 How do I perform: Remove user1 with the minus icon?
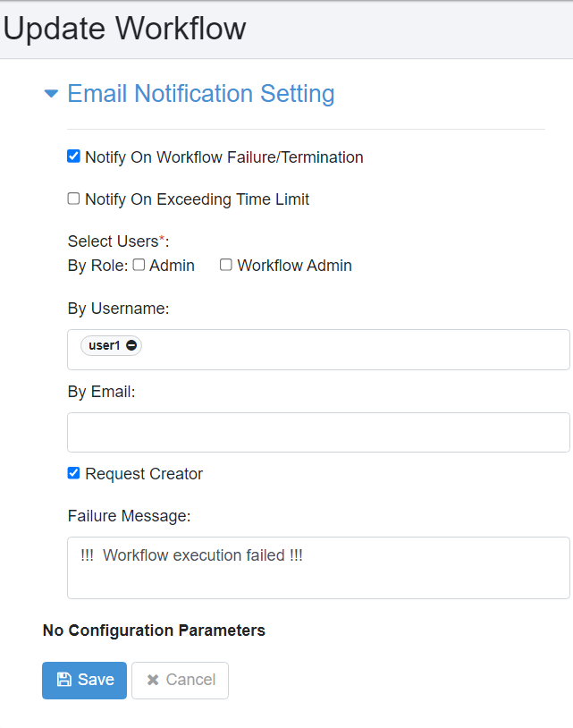click(x=131, y=345)
